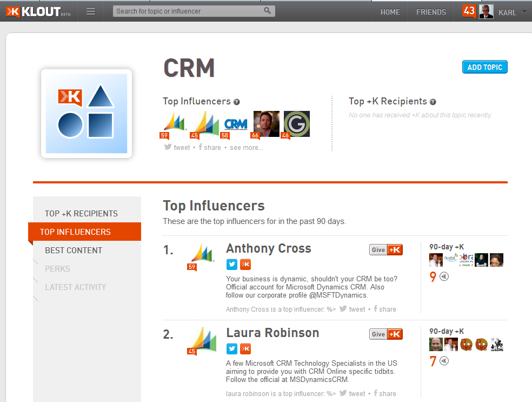Open Laura Robinson's Klout icon

click(x=245, y=348)
